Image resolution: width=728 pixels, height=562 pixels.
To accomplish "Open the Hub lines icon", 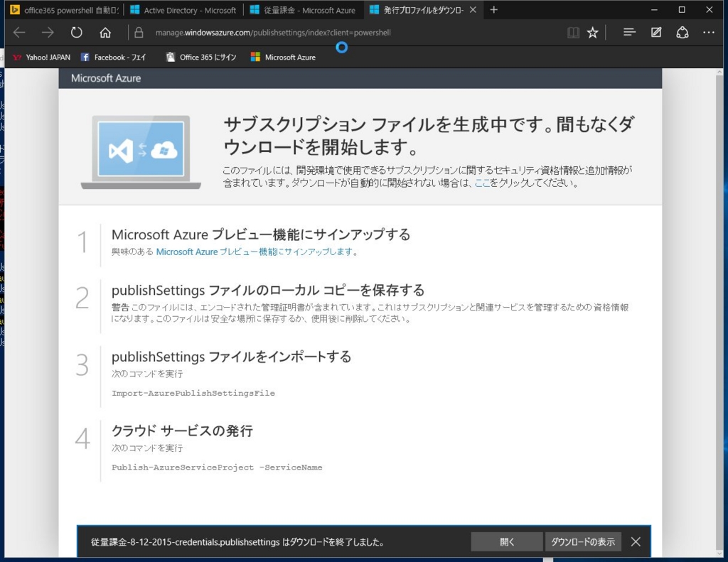I will [629, 33].
